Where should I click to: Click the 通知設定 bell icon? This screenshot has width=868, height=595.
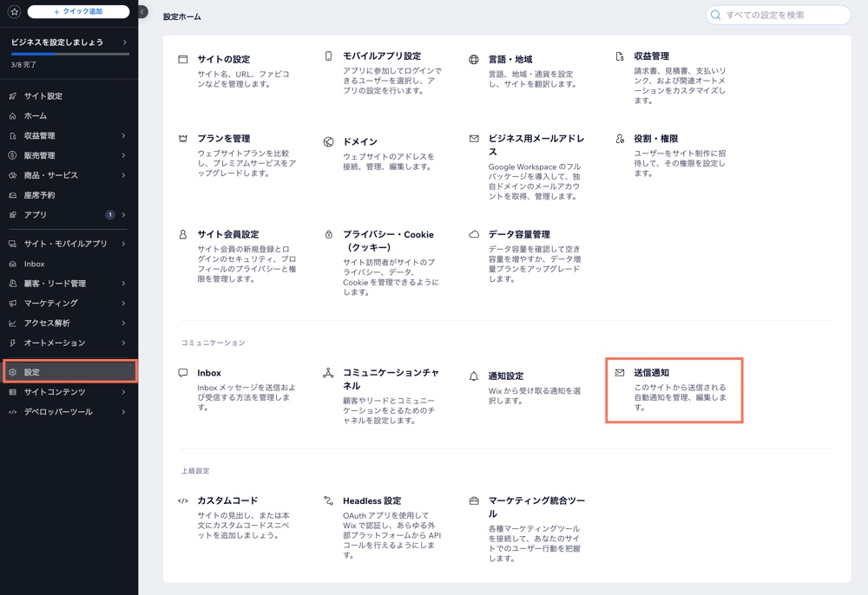click(x=472, y=372)
